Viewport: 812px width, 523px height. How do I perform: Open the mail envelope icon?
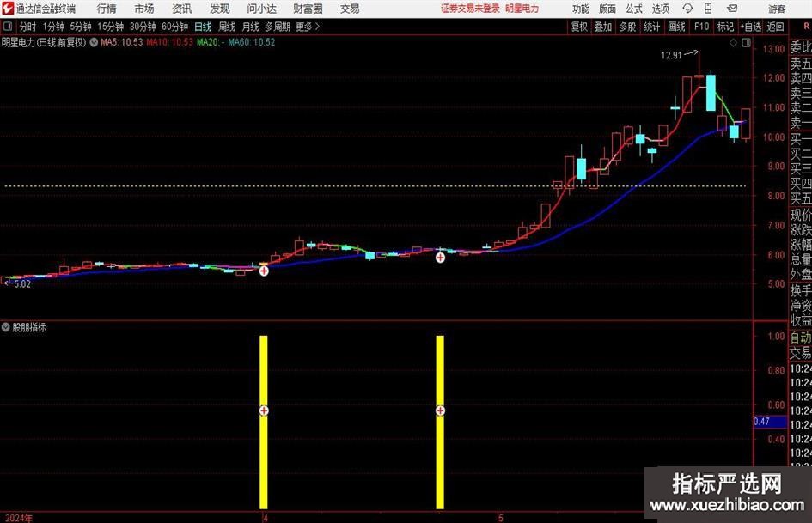[x=732, y=9]
